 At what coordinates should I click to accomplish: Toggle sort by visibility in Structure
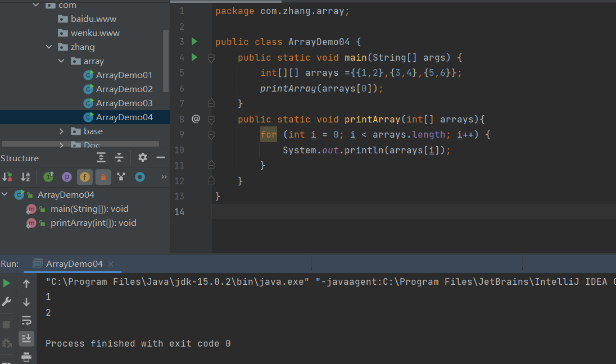point(7,177)
